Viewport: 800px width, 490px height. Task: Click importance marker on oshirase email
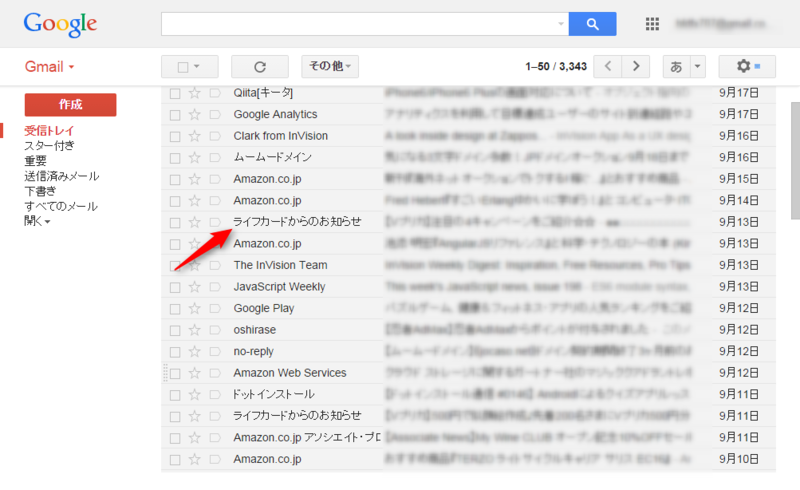tap(215, 330)
